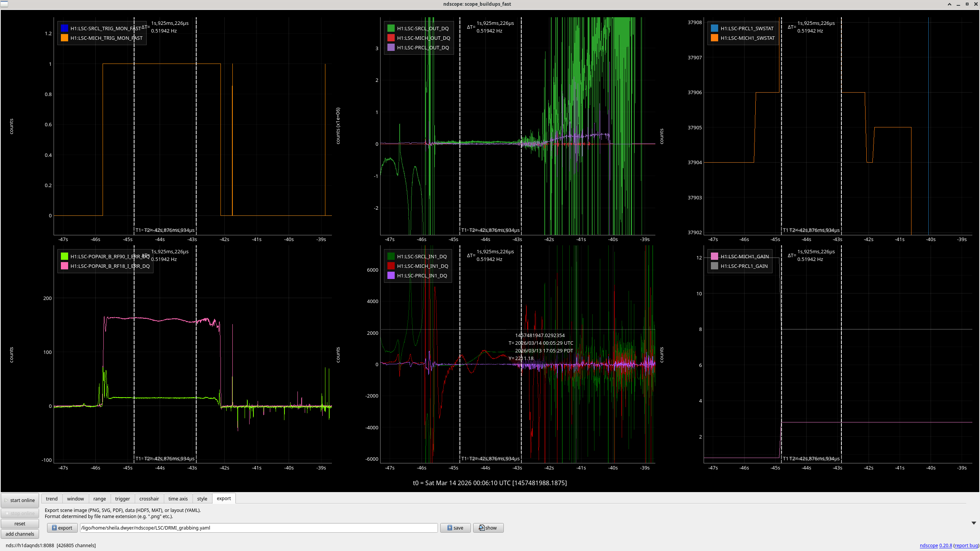
Task: Click pink swatch for H1:LSC-MICH1_GAIN legend
Action: (714, 256)
